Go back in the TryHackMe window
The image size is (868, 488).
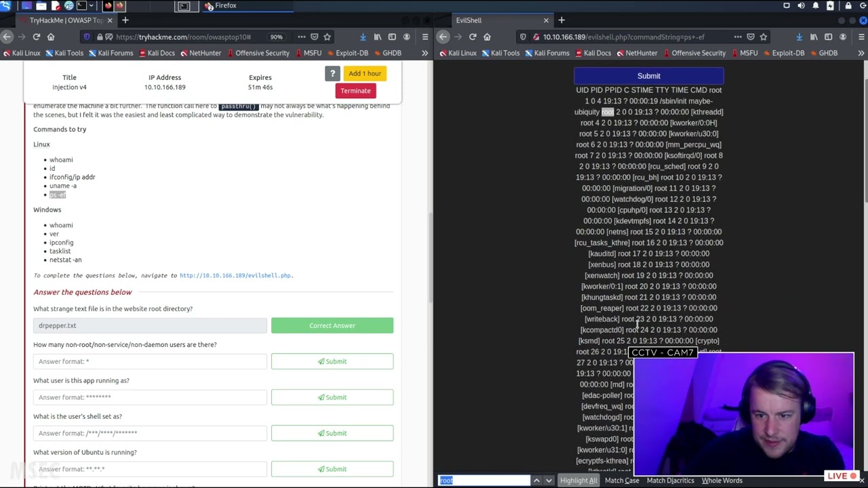coord(6,37)
